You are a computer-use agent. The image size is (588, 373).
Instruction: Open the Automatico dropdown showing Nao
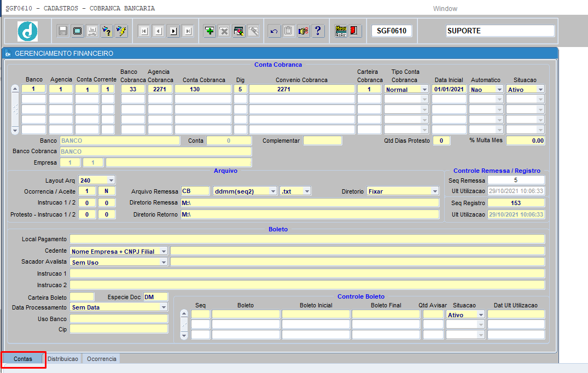pos(499,89)
